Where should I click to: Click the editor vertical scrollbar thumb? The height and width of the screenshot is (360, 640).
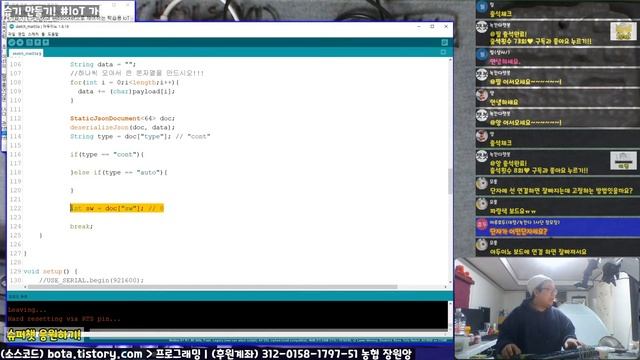(451, 181)
